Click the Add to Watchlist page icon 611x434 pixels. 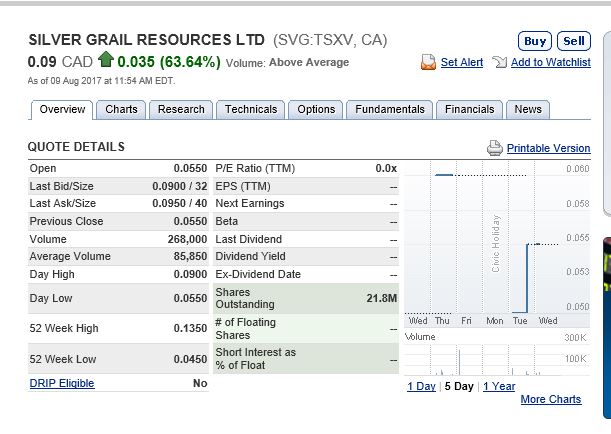pyautogui.click(x=499, y=62)
